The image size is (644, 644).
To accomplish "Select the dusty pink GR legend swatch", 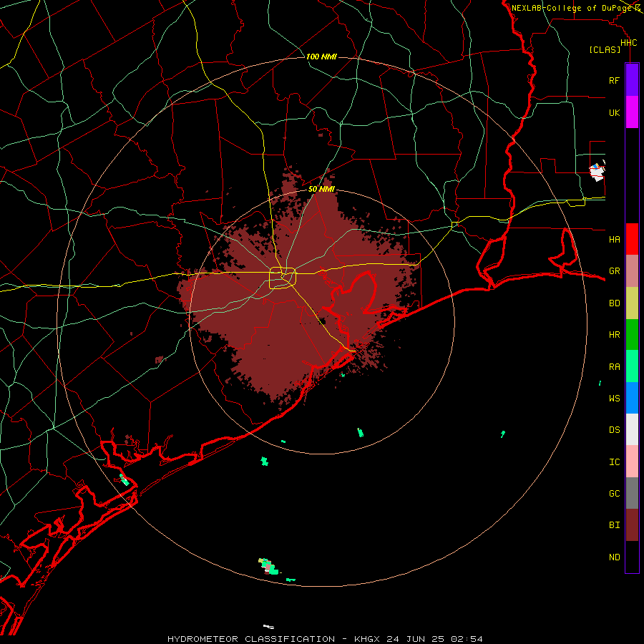I will [632, 271].
